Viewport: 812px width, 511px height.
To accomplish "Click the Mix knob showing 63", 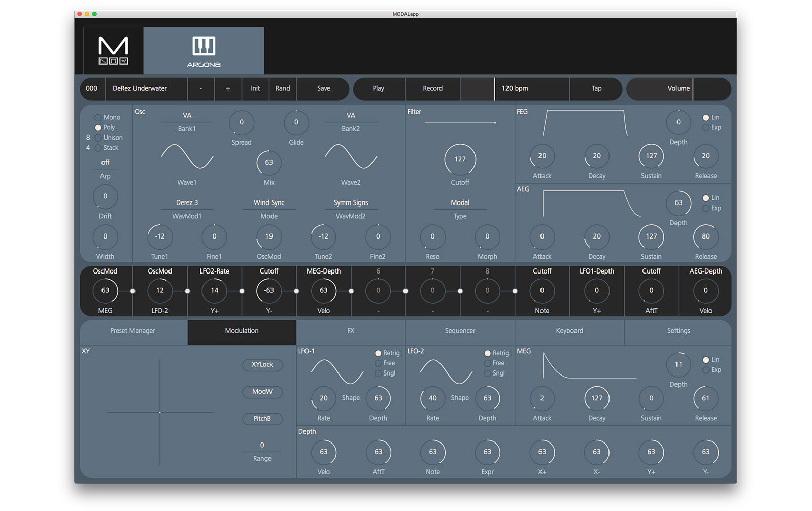I will 269,162.
